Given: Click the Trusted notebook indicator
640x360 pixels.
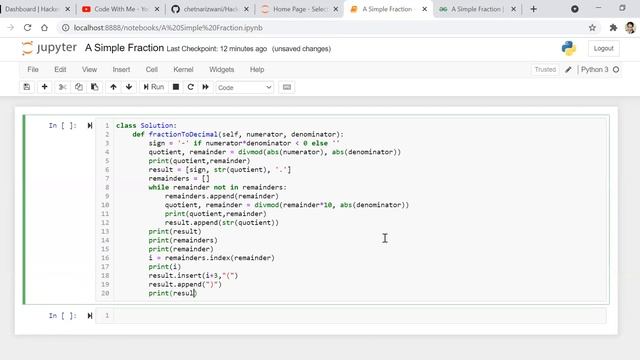Looking at the screenshot, I should [x=545, y=69].
